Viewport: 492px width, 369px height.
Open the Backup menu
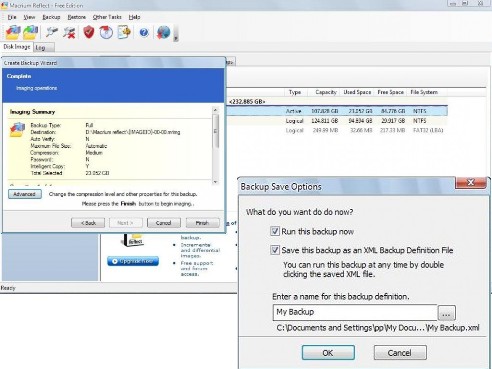coord(51,17)
